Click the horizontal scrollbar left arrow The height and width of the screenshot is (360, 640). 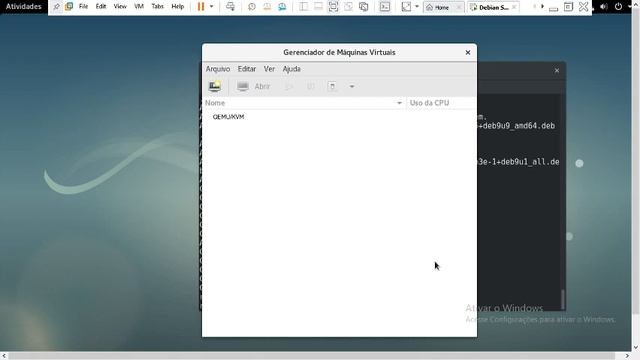click(4, 356)
